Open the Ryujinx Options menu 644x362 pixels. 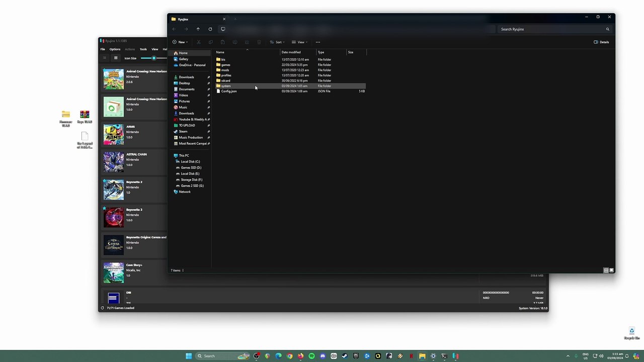tap(115, 49)
